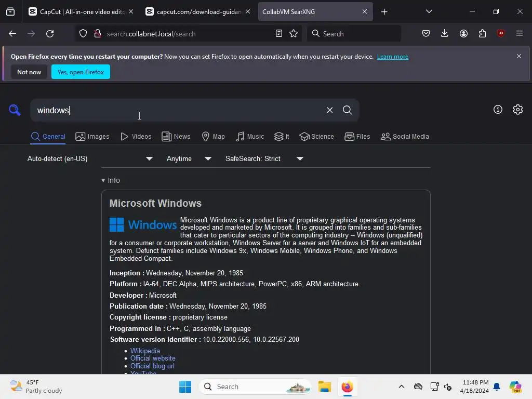Open the Firefox hamburger menu

[520, 33]
